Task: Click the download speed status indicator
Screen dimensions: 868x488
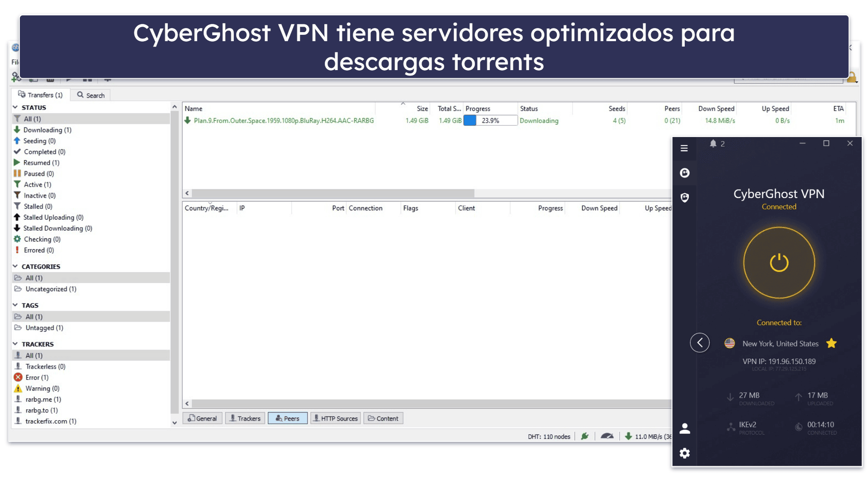Action: (x=648, y=436)
